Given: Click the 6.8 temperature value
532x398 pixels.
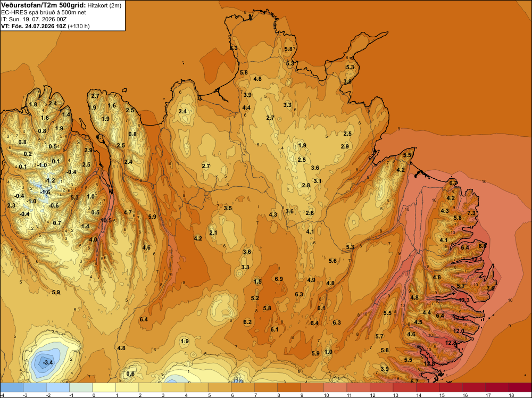Looking at the screenshot, I should click(x=482, y=246).
